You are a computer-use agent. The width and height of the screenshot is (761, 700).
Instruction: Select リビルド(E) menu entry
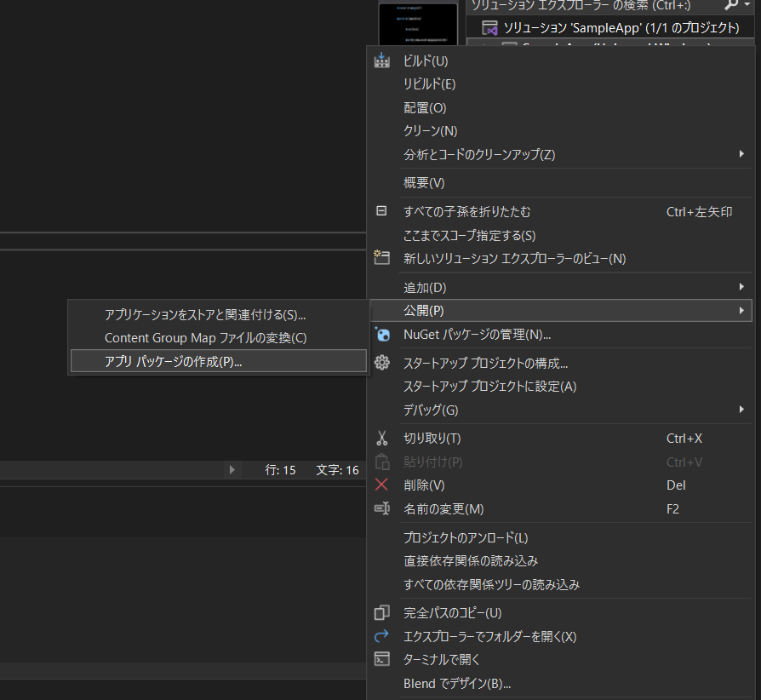(561, 84)
